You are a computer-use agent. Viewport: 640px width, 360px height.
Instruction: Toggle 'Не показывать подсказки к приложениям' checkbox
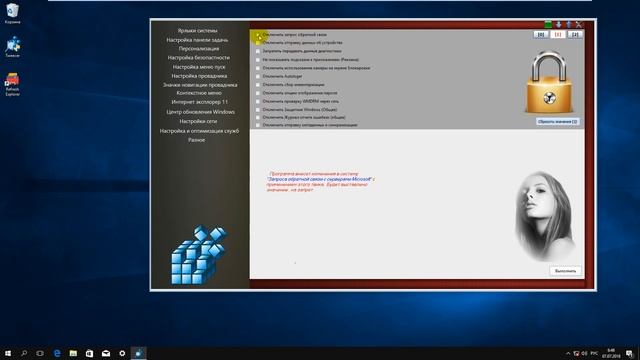pos(258,60)
